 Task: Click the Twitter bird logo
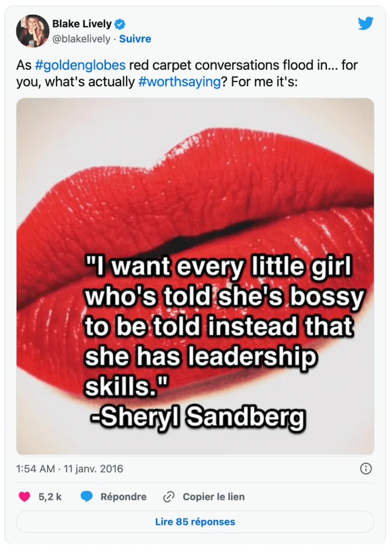(x=366, y=23)
